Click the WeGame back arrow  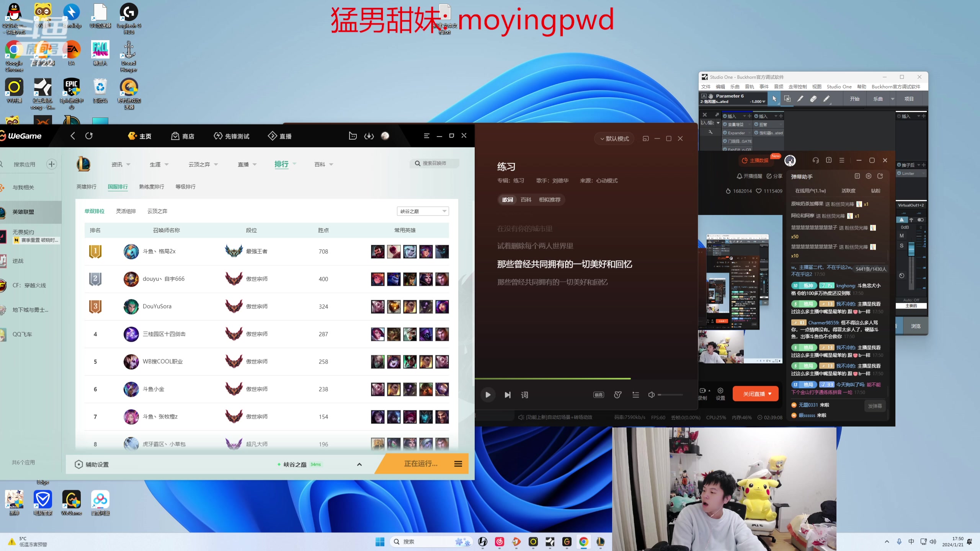point(73,136)
